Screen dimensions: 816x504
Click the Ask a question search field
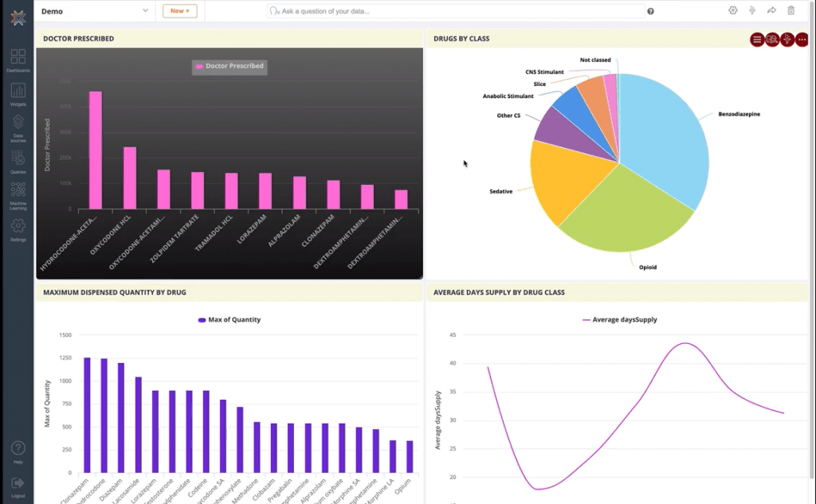pyautogui.click(x=458, y=11)
